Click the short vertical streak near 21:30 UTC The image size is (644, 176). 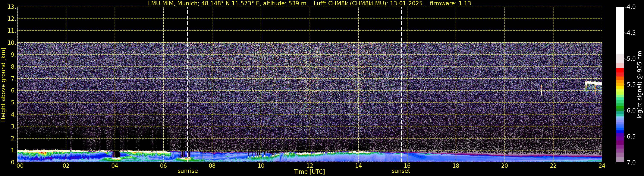541,90
